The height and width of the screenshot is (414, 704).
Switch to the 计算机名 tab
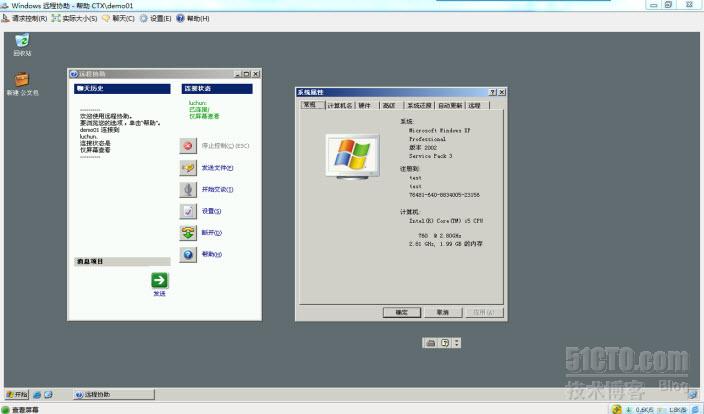339,106
